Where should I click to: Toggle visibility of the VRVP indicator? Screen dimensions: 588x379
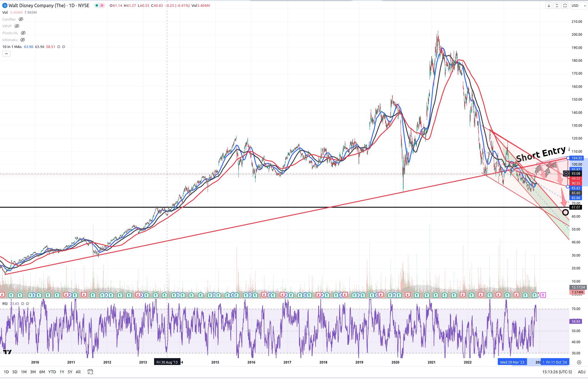(x=17, y=26)
